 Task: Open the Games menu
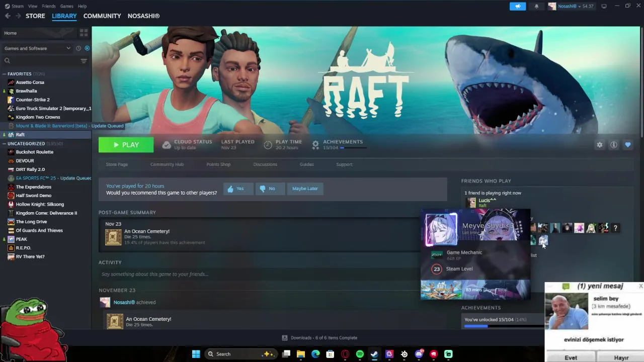[66, 6]
